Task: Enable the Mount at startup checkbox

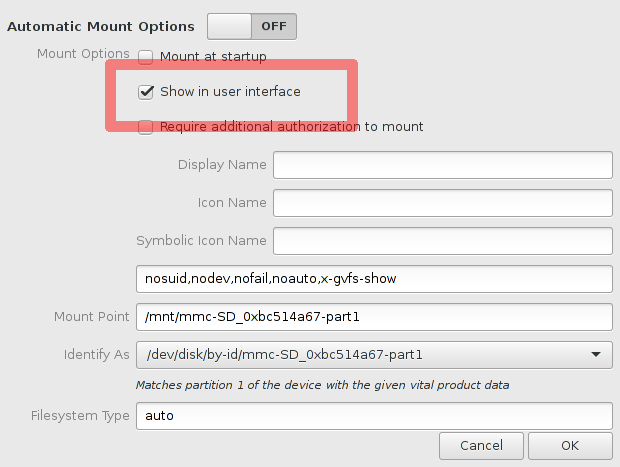Action: tap(146, 57)
